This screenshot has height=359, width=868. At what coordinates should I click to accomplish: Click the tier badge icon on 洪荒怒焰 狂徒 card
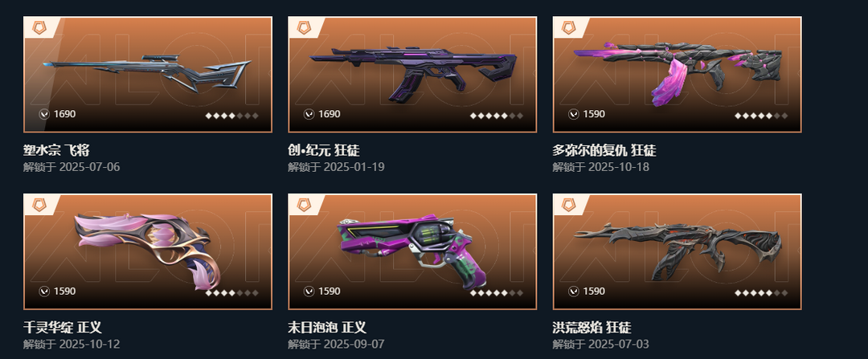568,205
